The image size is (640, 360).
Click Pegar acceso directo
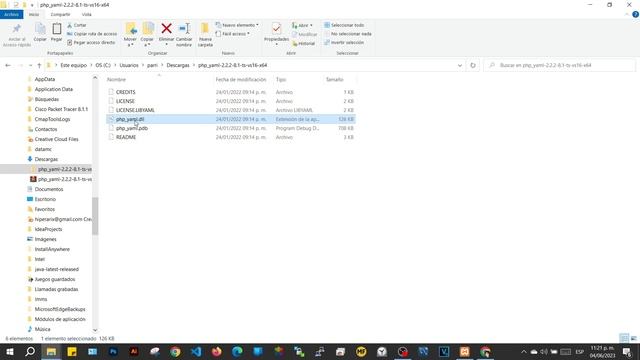tap(91, 42)
